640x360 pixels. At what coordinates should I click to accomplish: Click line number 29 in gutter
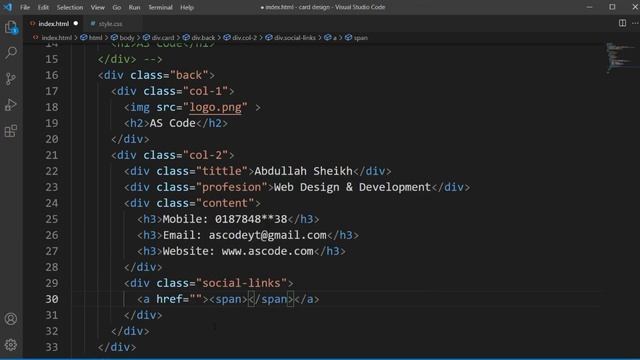[51, 283]
